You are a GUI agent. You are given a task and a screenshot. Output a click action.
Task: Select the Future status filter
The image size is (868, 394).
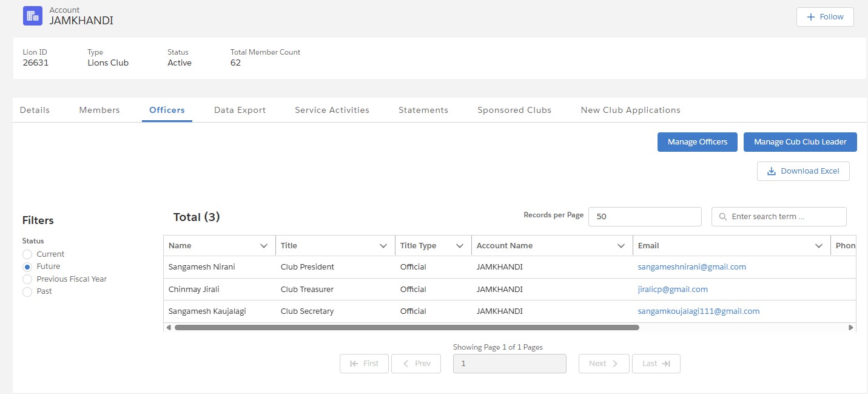(27, 267)
